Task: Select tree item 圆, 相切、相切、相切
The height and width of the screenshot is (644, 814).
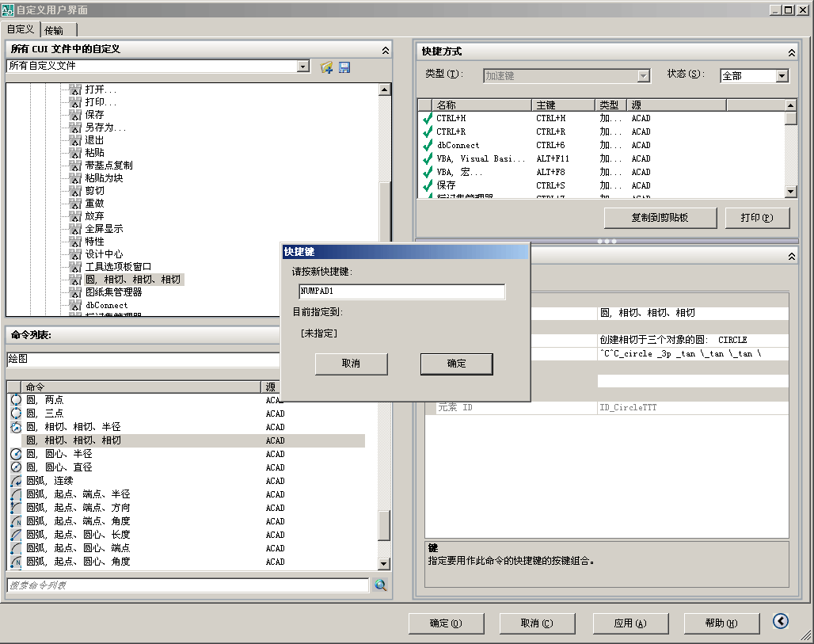Action: click(x=133, y=280)
